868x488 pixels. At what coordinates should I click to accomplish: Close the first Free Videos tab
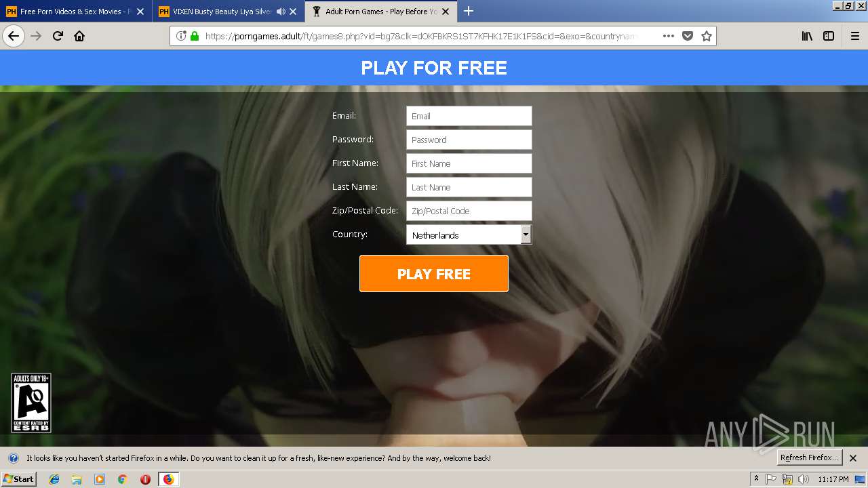(x=140, y=12)
